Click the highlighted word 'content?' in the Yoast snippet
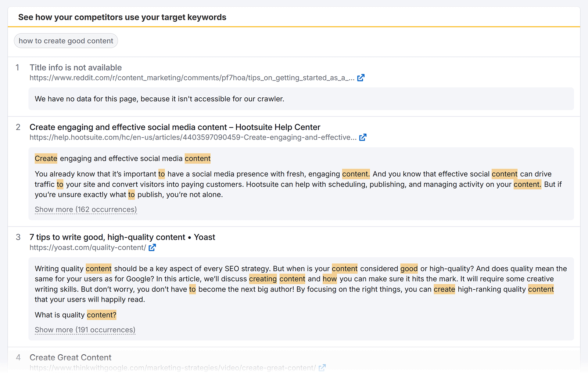 click(101, 315)
